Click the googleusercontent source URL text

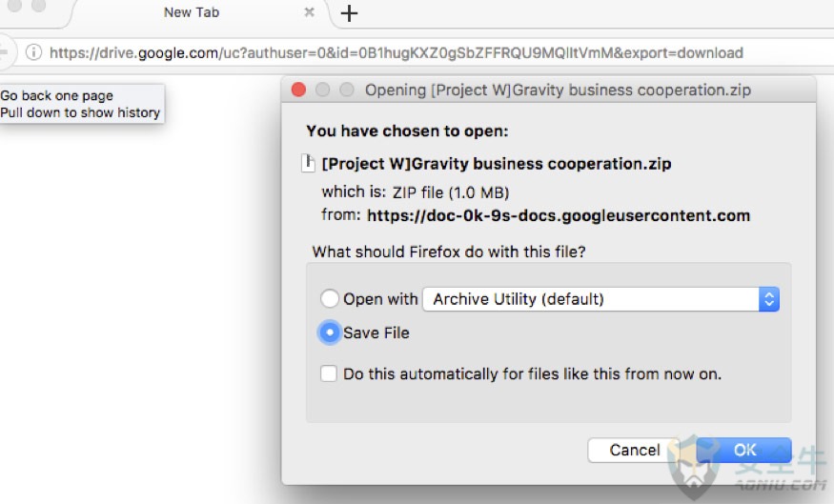coord(559,215)
